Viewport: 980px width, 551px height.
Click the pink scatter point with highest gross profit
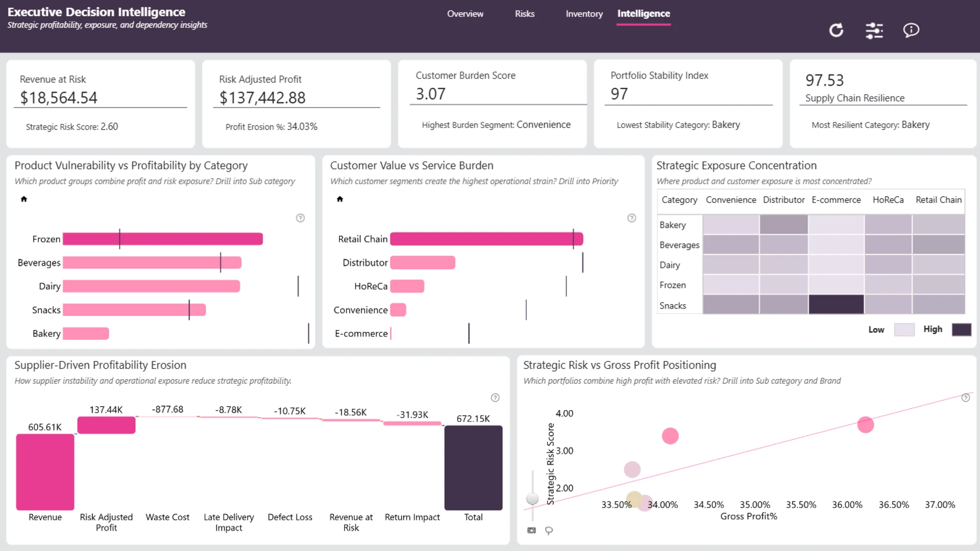pos(866,424)
